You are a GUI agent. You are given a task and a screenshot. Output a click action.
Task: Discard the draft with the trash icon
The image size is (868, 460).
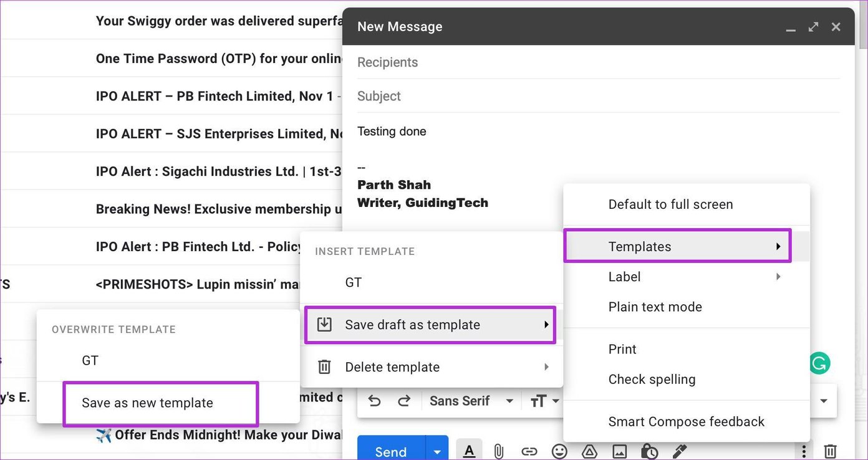tap(830, 451)
